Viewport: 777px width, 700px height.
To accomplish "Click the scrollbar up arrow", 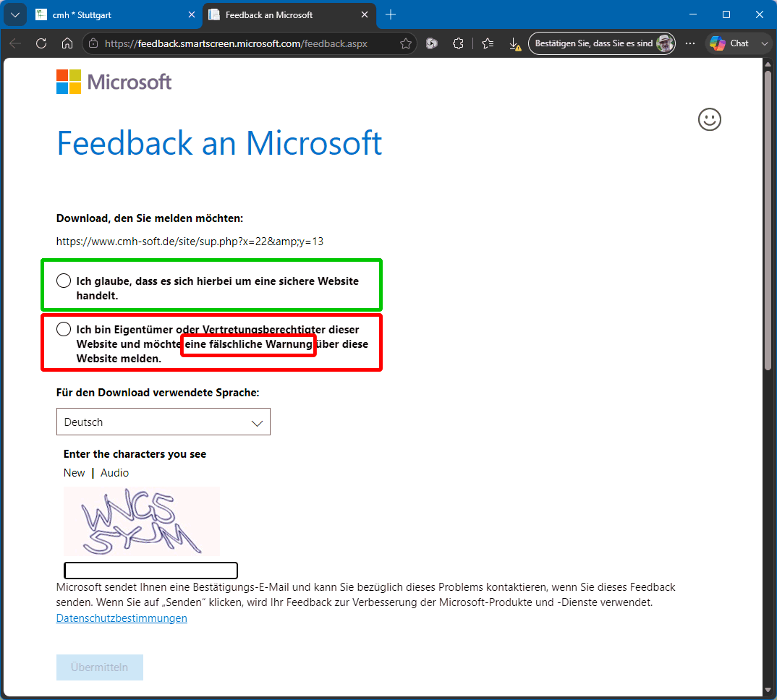I will coord(768,64).
